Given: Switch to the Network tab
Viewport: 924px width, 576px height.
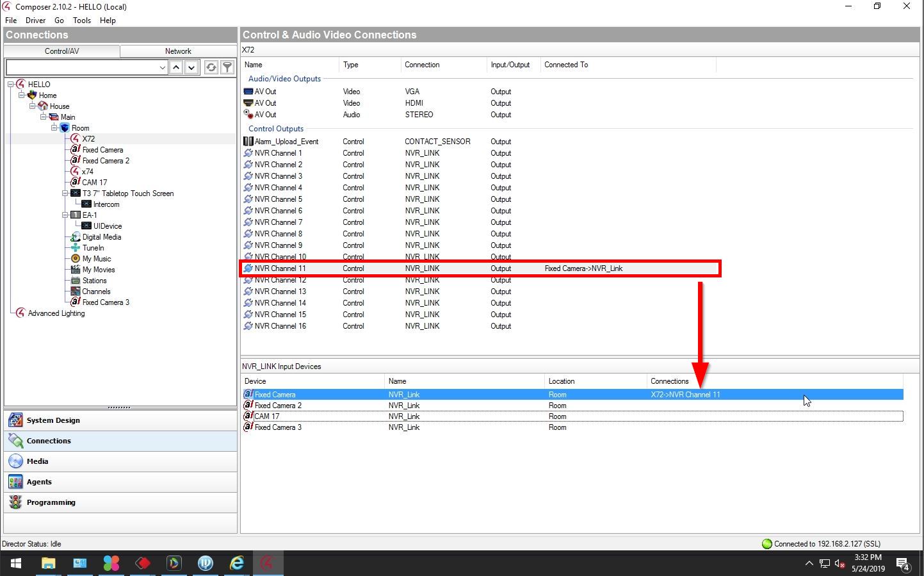Looking at the screenshot, I should (178, 51).
